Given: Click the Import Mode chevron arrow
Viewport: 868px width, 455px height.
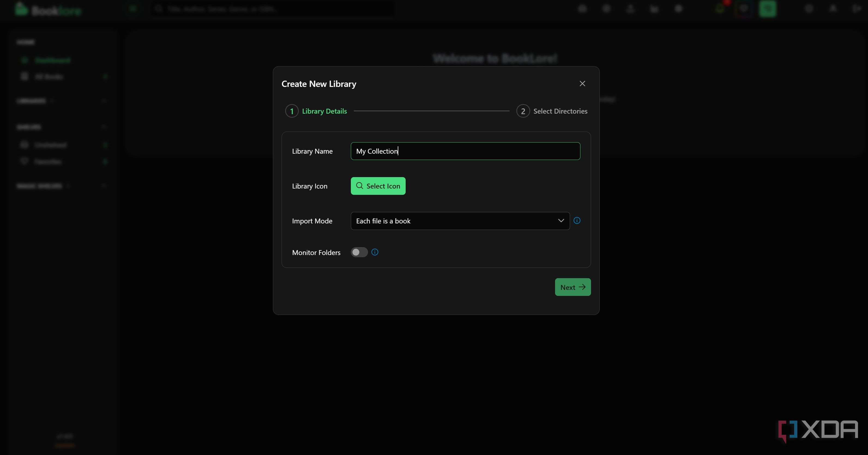Looking at the screenshot, I should (561, 221).
